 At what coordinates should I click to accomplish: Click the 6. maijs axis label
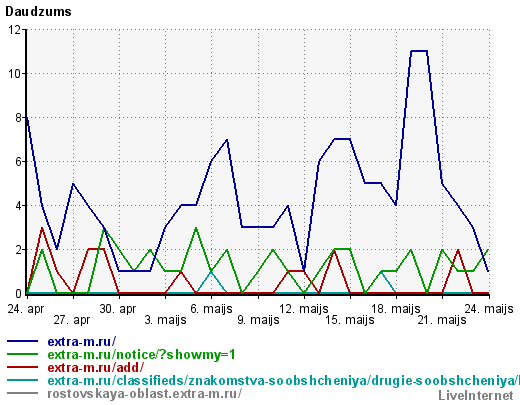coord(211,309)
